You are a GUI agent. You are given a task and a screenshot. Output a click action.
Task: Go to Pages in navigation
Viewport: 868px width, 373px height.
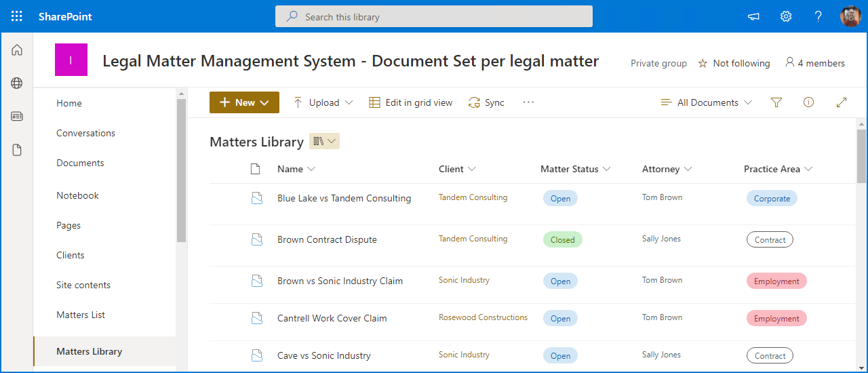point(68,225)
